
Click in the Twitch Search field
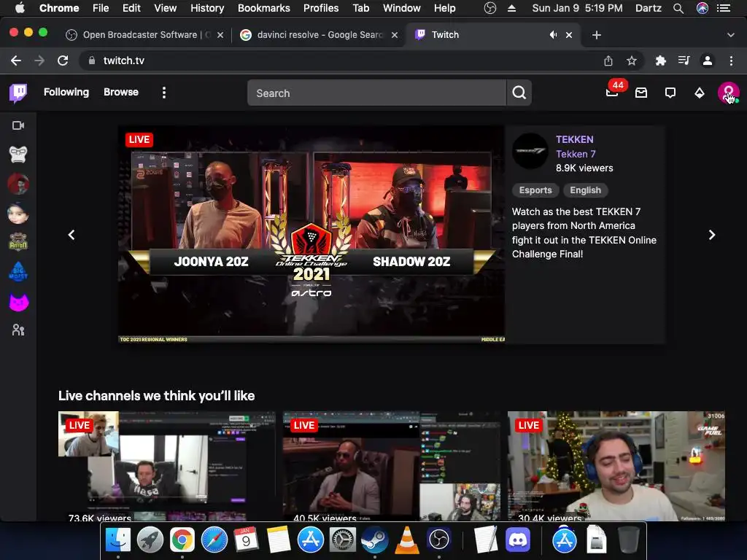377,93
